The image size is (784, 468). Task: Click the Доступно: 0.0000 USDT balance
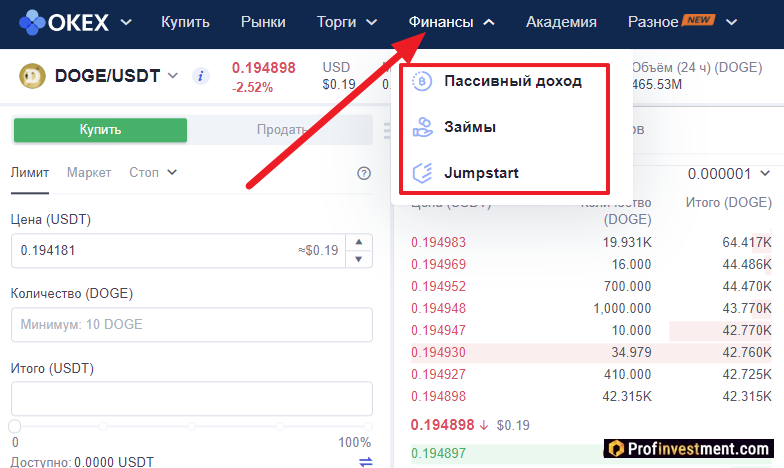(82, 462)
